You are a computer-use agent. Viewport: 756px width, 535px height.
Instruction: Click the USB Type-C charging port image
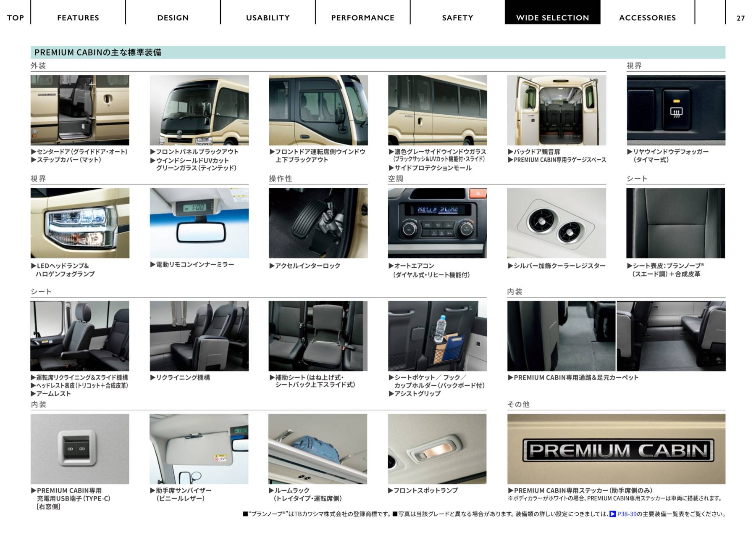[x=80, y=449]
